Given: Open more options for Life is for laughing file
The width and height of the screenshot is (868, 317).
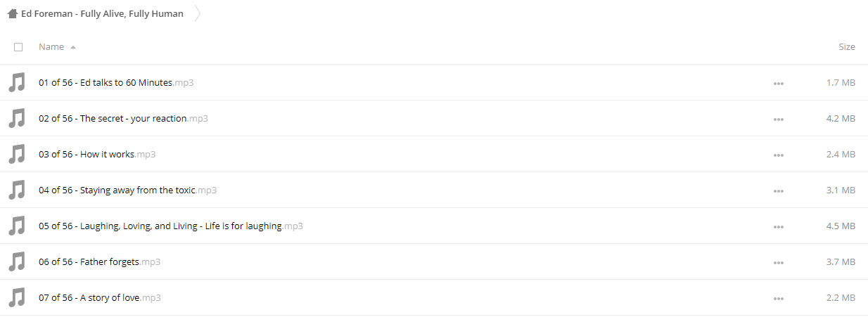Looking at the screenshot, I should point(778,226).
